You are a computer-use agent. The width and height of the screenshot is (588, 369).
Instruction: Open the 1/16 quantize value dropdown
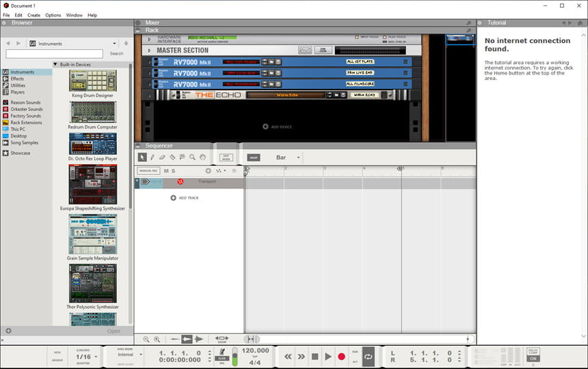[x=96, y=357]
